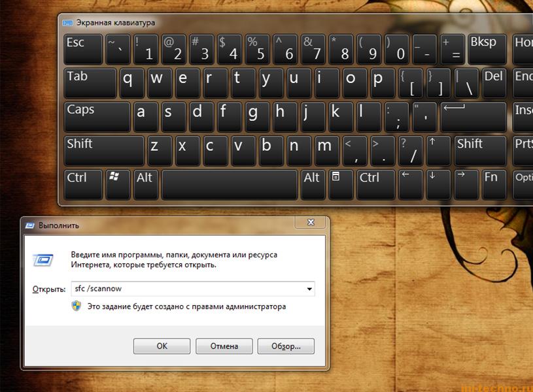Tap the up arrow key
This screenshot has height=392, width=533.
click(x=439, y=150)
